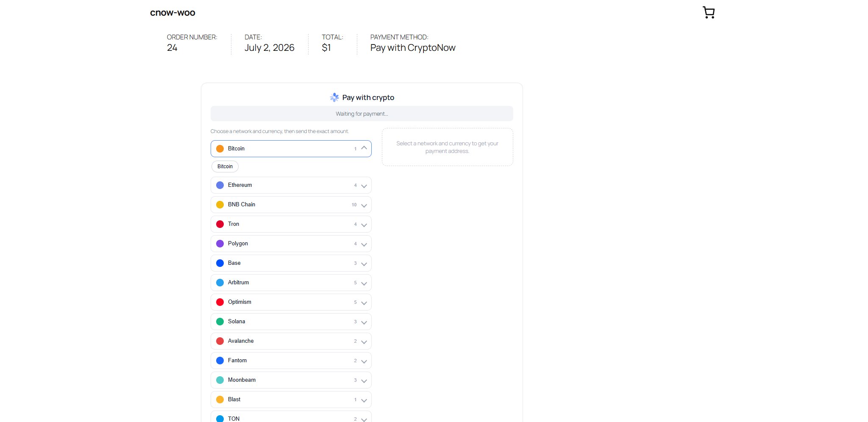The height and width of the screenshot is (422, 868).
Task: Click the orange Blast icon
Action: [220, 400]
